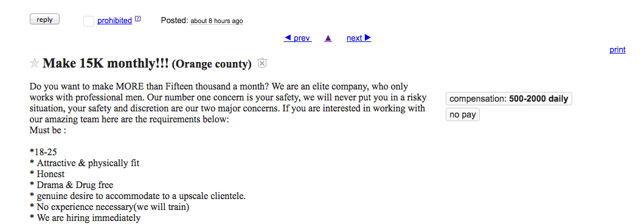This screenshot has width=644, height=224.
Task: Click the 'Make 15K monthly!!!' title
Action: pos(106,63)
